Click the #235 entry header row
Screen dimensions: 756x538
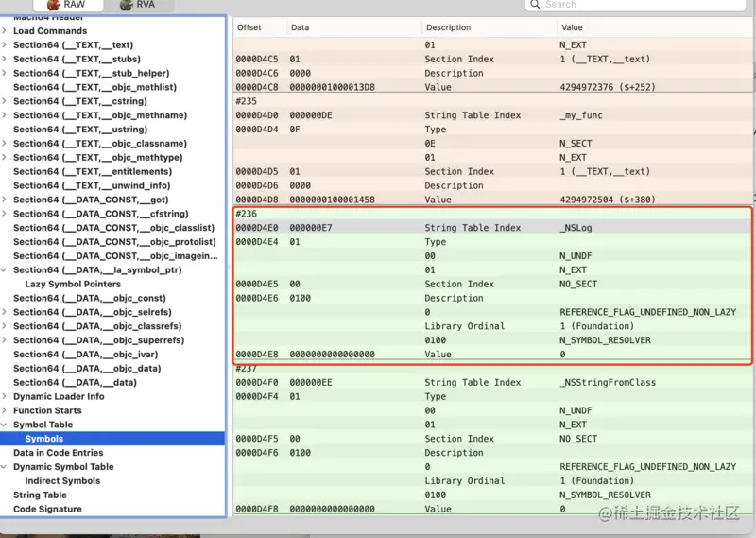[492, 101]
